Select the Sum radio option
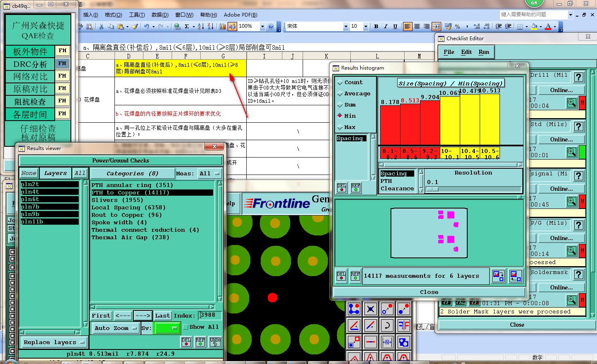597x364 pixels. pos(346,104)
